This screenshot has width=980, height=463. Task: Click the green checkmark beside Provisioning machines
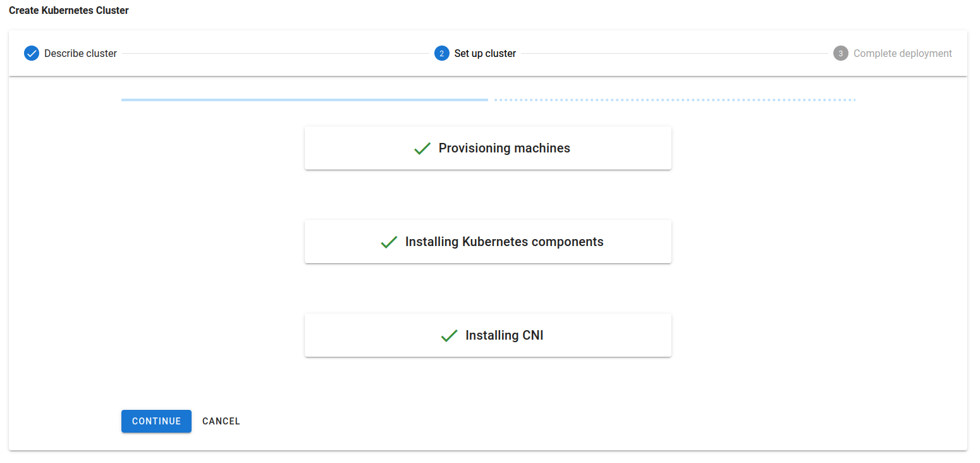click(x=422, y=148)
